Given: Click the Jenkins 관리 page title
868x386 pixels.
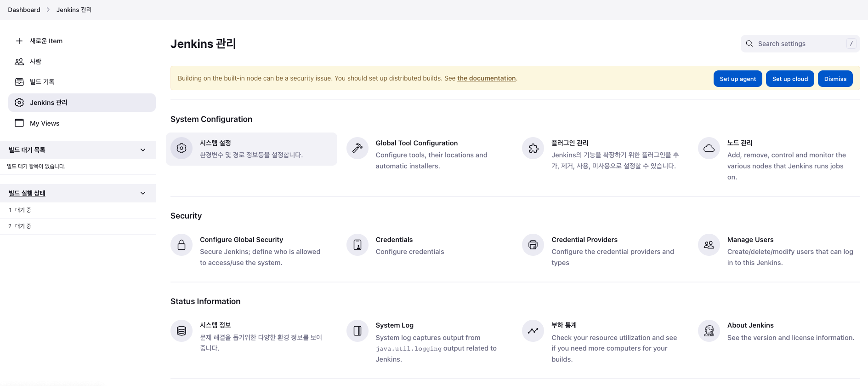Looking at the screenshot, I should pos(203,44).
